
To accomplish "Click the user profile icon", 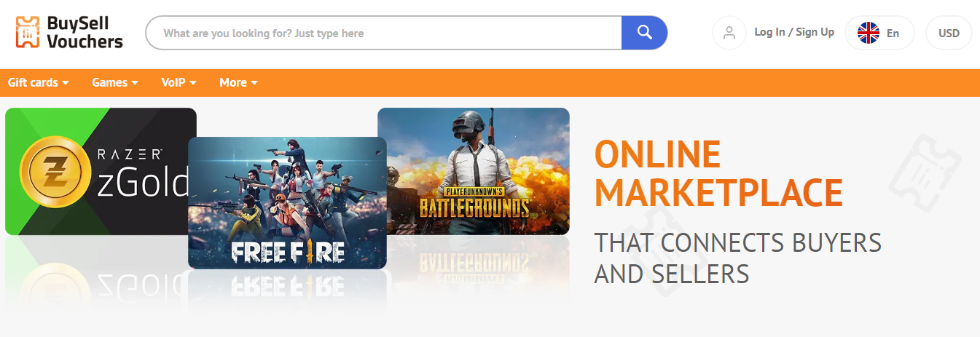I will click(x=729, y=33).
